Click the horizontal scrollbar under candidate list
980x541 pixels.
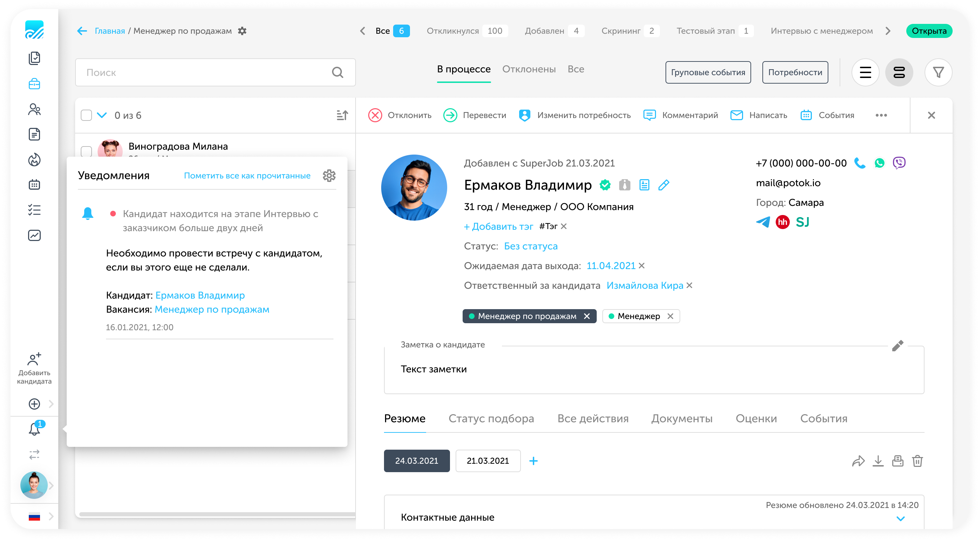coord(217,514)
